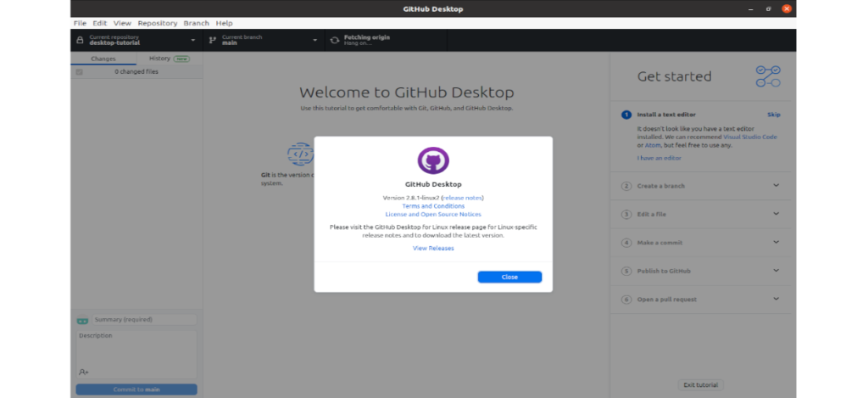Open the View menu

coord(122,23)
